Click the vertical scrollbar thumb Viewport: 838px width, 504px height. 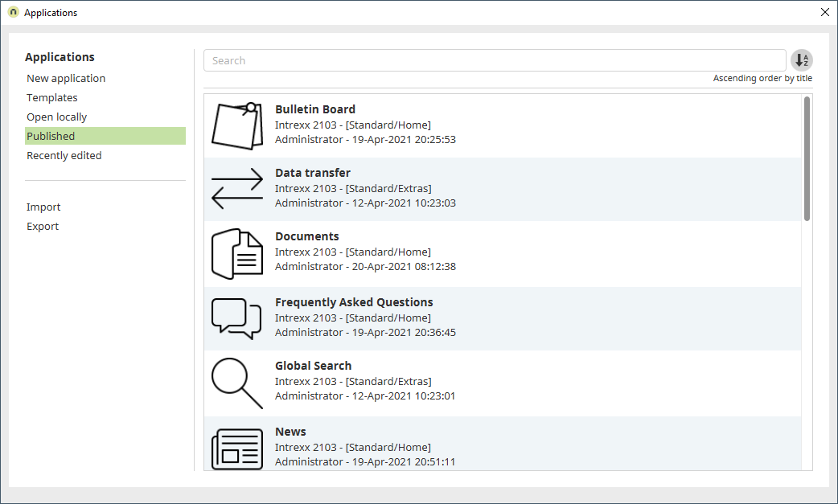tap(807, 158)
